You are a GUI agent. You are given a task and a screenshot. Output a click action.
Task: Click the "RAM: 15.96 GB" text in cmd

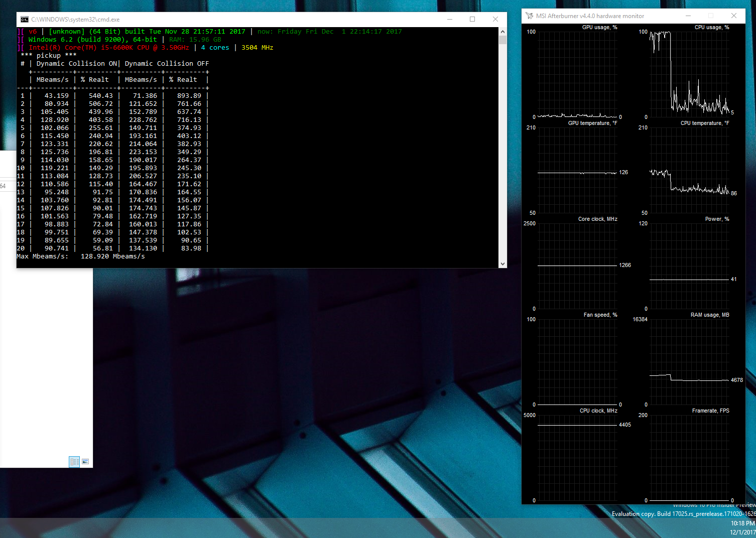click(x=195, y=40)
